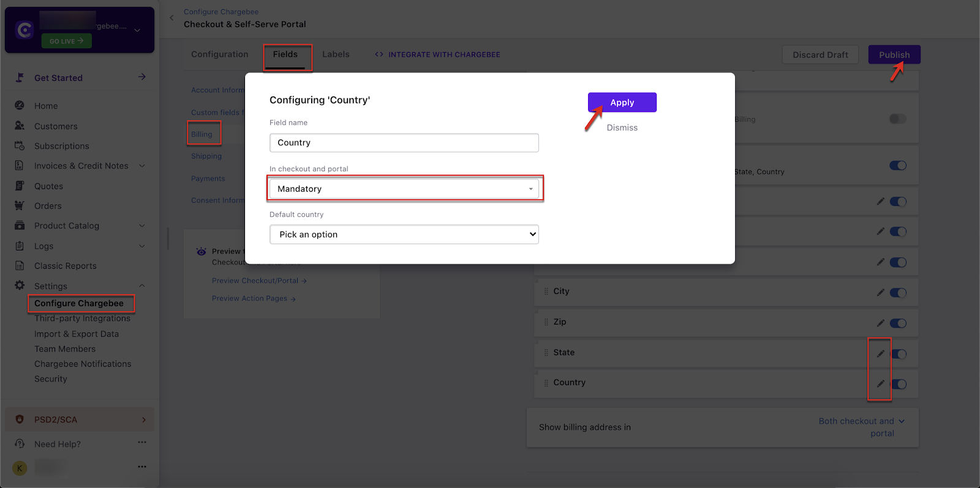Open the Integrate with Chargebee tab
Screen dimensions: 980x488
pos(437,54)
